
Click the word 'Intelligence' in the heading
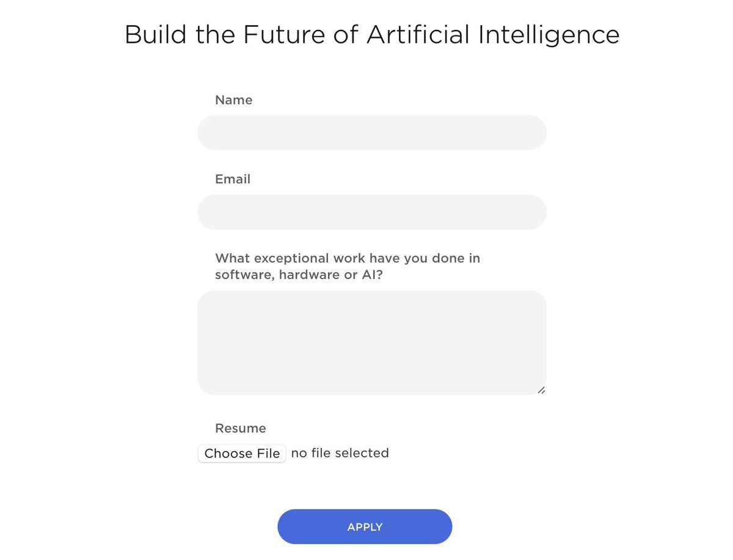(x=549, y=34)
